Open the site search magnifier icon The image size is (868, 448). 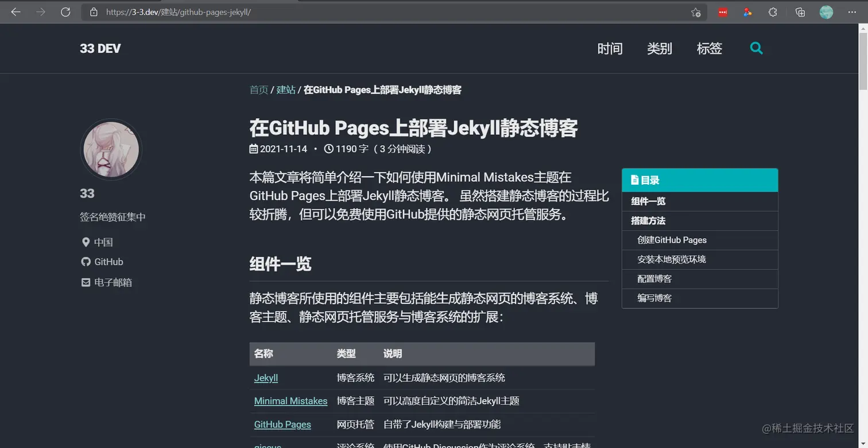pyautogui.click(x=756, y=48)
